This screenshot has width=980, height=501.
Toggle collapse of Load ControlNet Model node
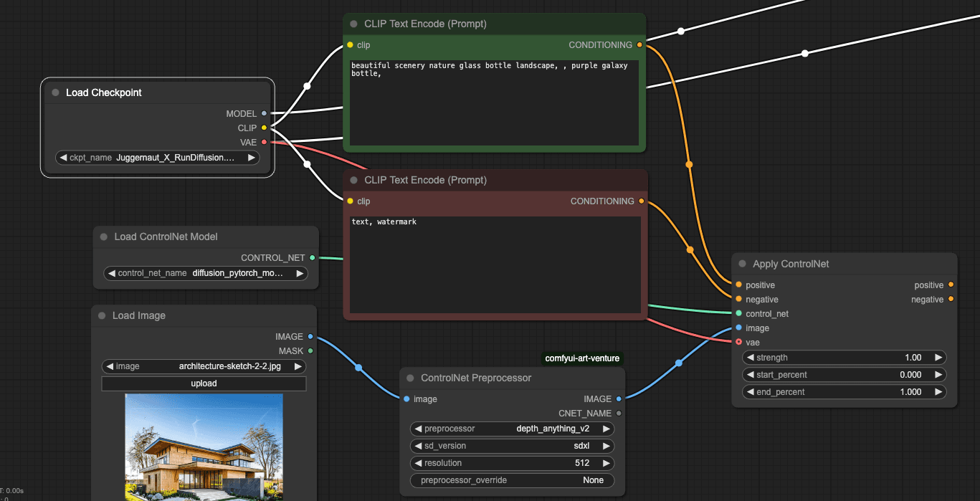point(104,237)
